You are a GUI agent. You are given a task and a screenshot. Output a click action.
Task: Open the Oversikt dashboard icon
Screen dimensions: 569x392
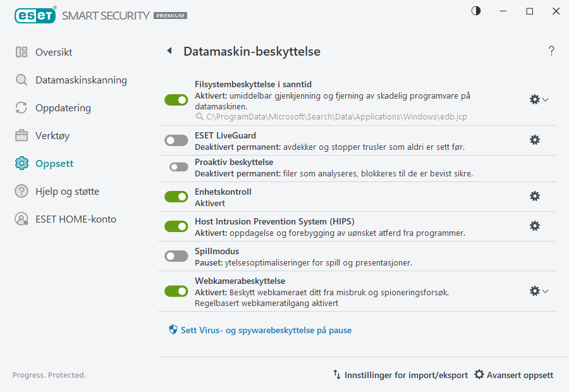tap(21, 52)
